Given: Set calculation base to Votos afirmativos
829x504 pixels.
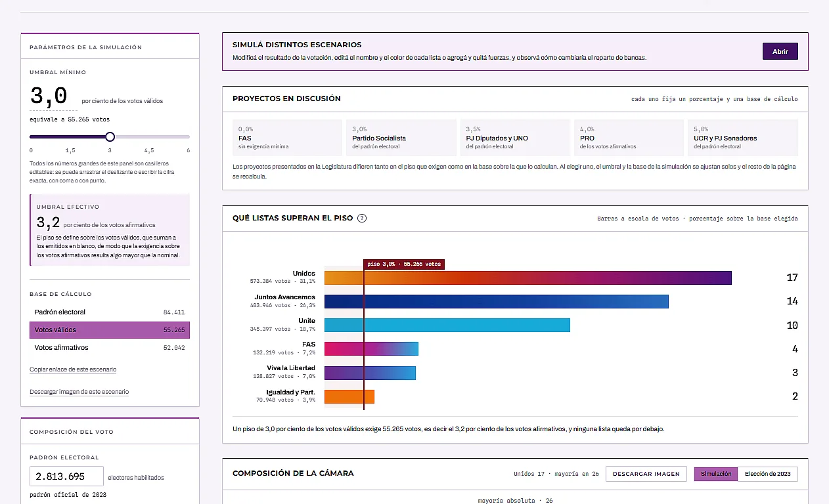Looking at the screenshot, I should tap(110, 348).
